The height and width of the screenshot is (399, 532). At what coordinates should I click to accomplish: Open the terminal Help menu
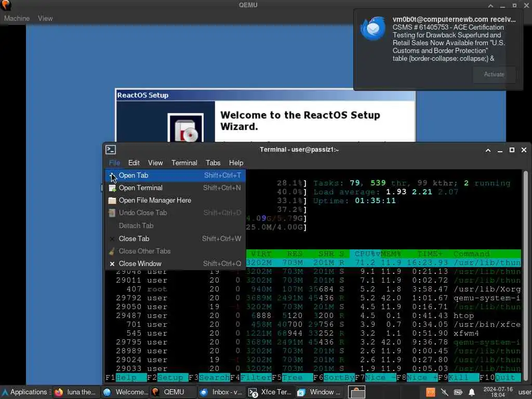click(x=236, y=163)
